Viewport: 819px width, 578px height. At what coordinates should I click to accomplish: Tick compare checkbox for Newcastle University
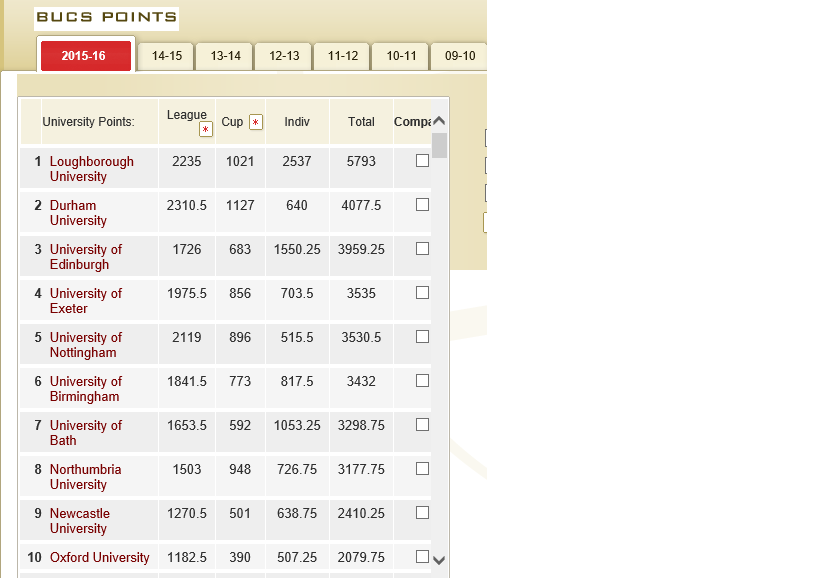[x=423, y=513]
